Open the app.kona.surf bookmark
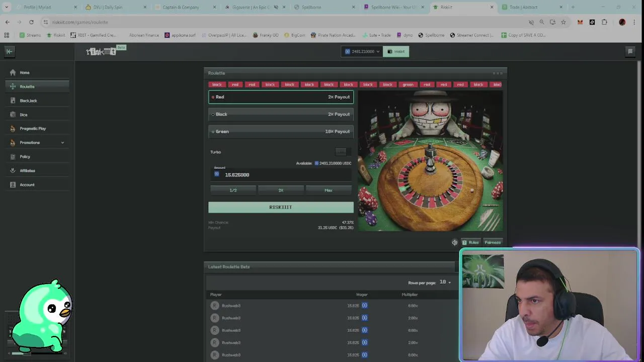The width and height of the screenshot is (644, 362). tap(180, 35)
